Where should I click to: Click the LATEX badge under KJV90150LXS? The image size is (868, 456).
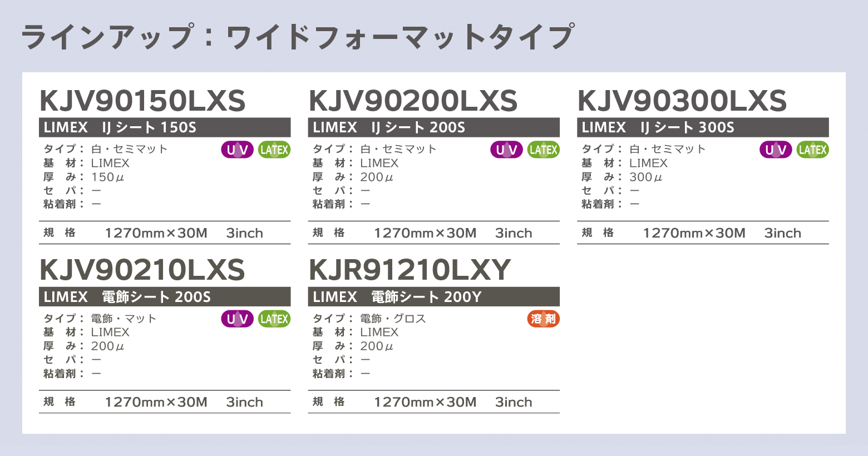(x=274, y=150)
